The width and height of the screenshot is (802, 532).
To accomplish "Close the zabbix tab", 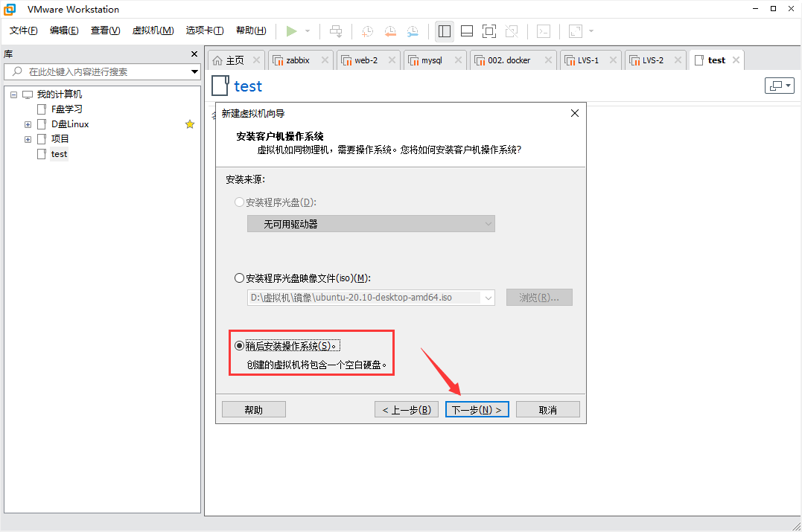I will pos(325,60).
